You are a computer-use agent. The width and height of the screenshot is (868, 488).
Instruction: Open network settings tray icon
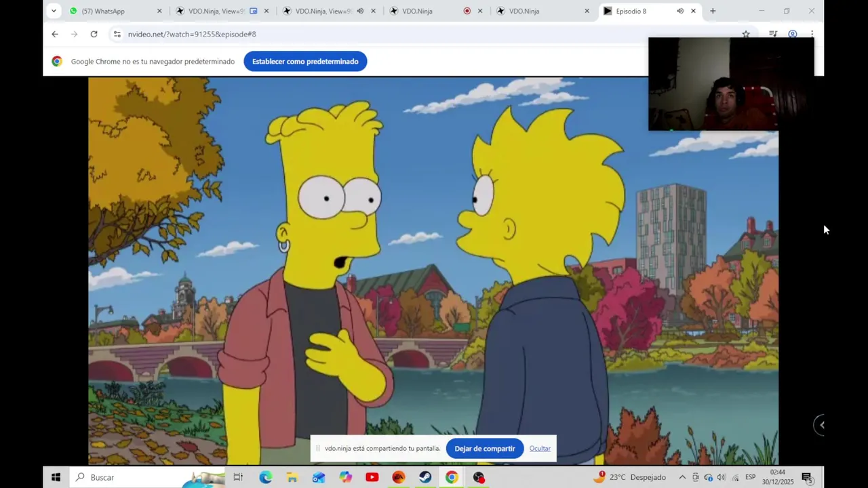(735, 477)
